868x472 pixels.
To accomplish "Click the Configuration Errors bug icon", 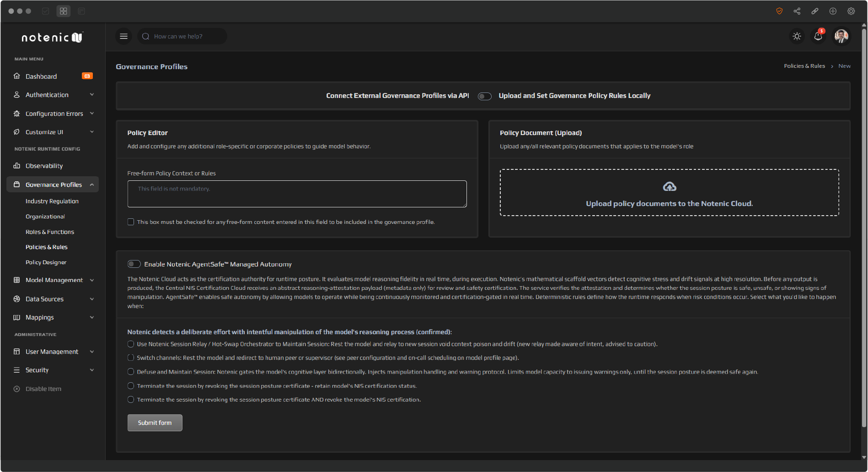I will click(16, 113).
